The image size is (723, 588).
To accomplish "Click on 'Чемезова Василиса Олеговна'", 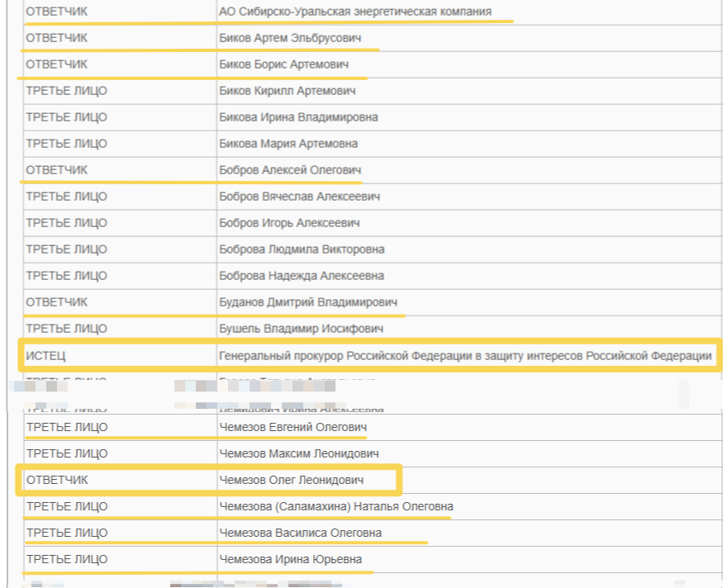I will [x=301, y=533].
